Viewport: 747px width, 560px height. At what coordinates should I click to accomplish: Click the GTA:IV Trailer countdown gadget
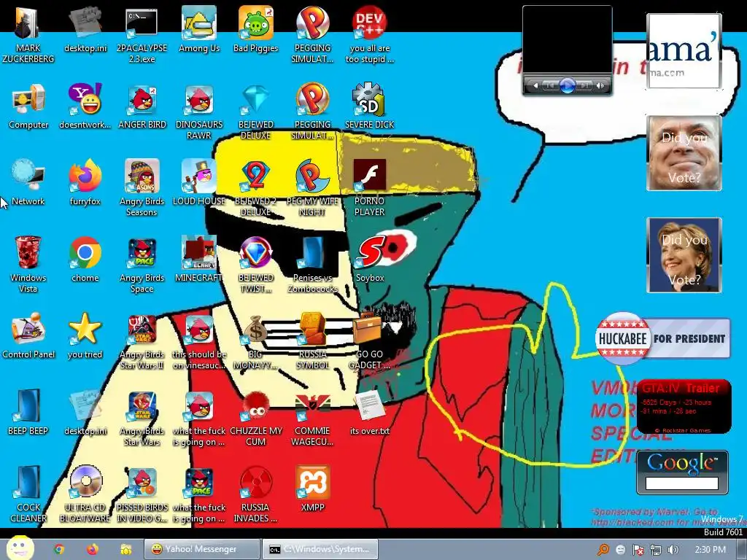[x=684, y=406]
